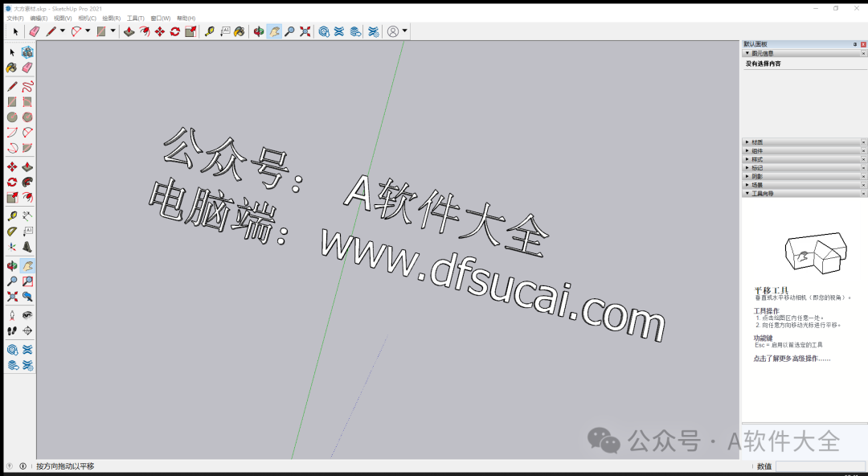
Task: Select the Tape Measure tool
Action: (x=209, y=31)
